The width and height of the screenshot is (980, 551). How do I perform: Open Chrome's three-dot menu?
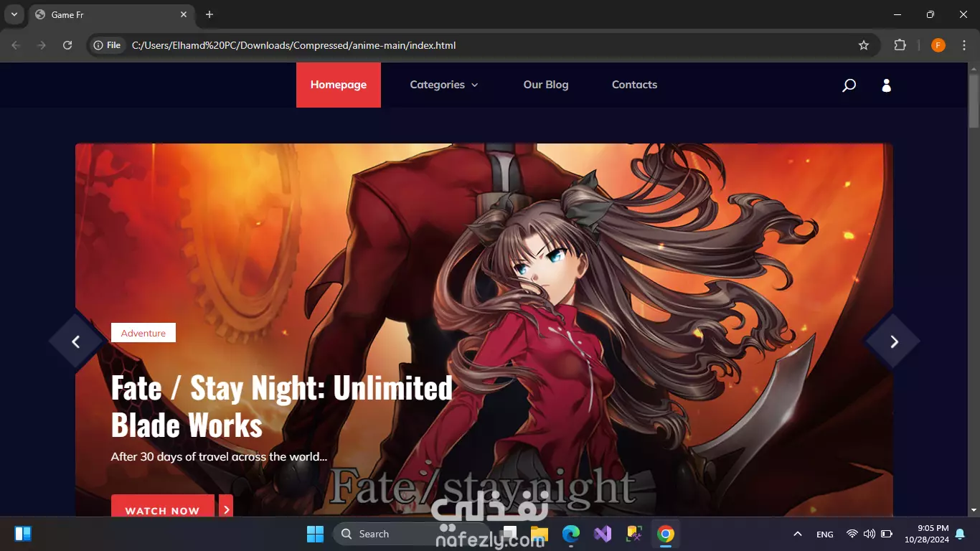tap(963, 45)
